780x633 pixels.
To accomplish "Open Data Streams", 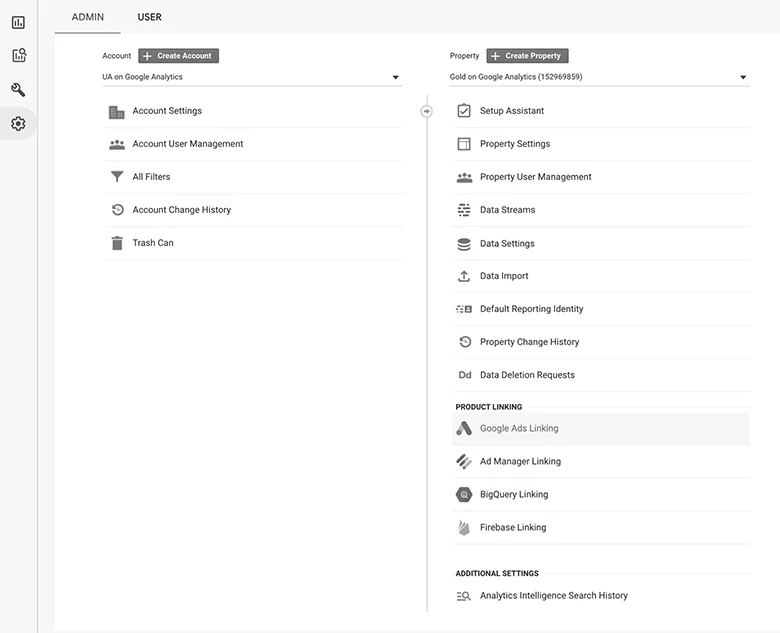I will click(x=600, y=210).
